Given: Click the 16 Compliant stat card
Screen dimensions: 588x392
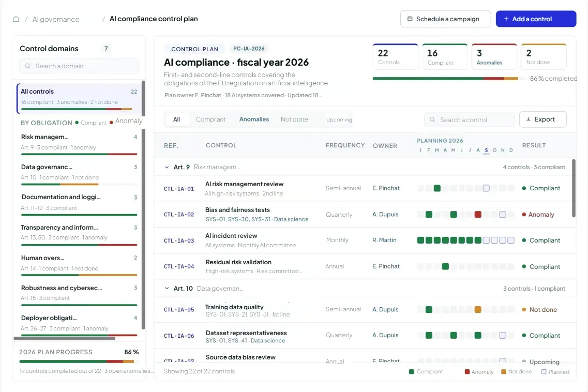Looking at the screenshot, I should (x=445, y=57).
